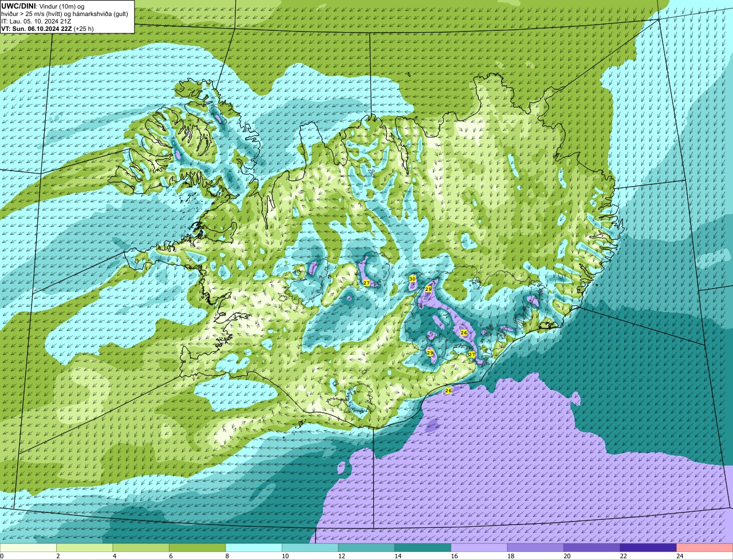The image size is (733, 560).
Task: Click the 0–2 m/s pale yellow legend swatch
Action: coord(28,547)
